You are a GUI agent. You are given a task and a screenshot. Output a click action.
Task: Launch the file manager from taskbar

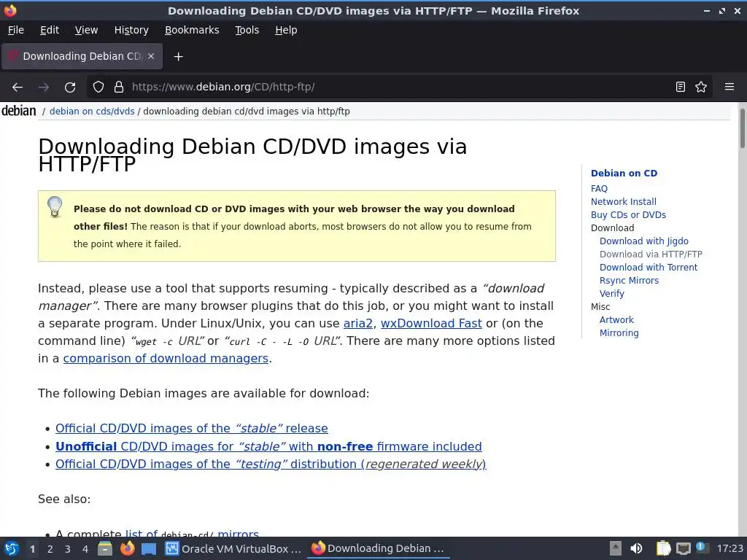click(x=105, y=548)
